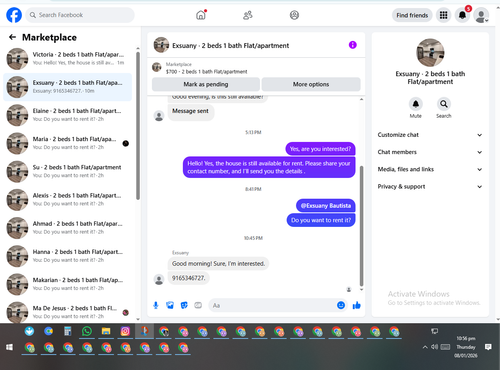Click the 'Yes, are you interested?' bubble
500x370 pixels.
pos(320,149)
